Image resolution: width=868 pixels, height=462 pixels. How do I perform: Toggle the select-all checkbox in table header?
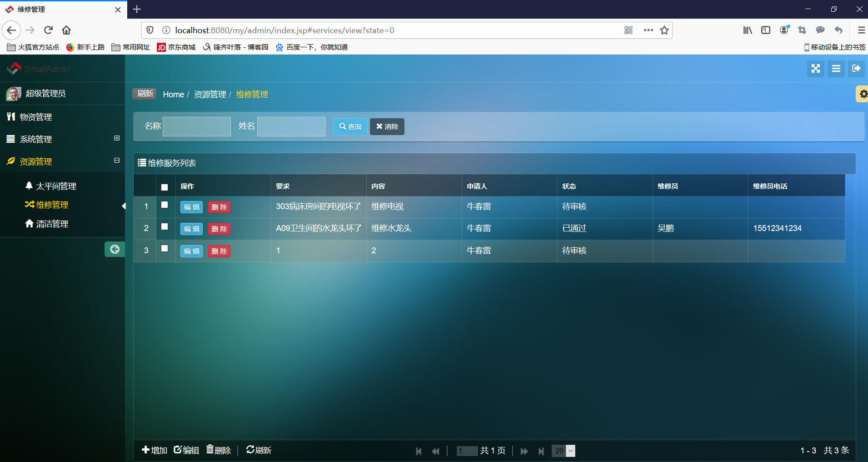(x=165, y=187)
